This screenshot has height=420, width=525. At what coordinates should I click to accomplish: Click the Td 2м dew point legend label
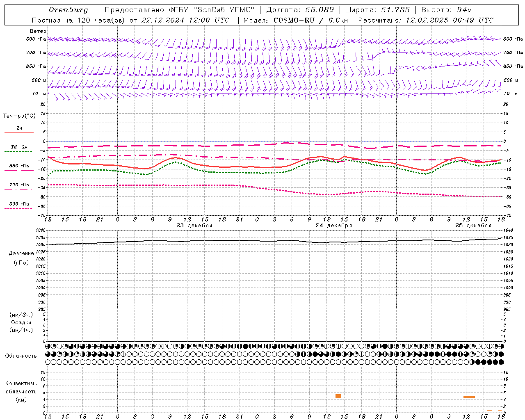(19, 147)
